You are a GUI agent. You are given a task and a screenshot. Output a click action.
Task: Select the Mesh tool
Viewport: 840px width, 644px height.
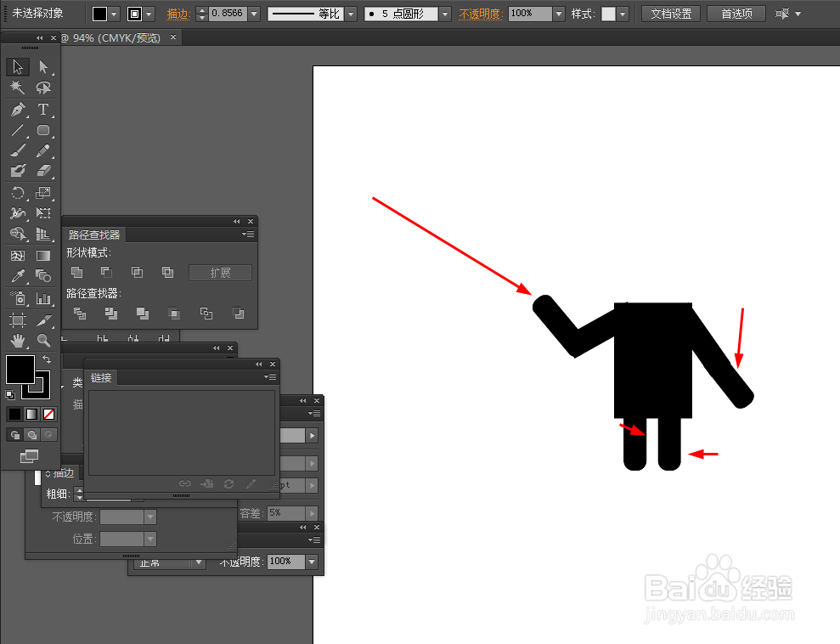[18, 256]
